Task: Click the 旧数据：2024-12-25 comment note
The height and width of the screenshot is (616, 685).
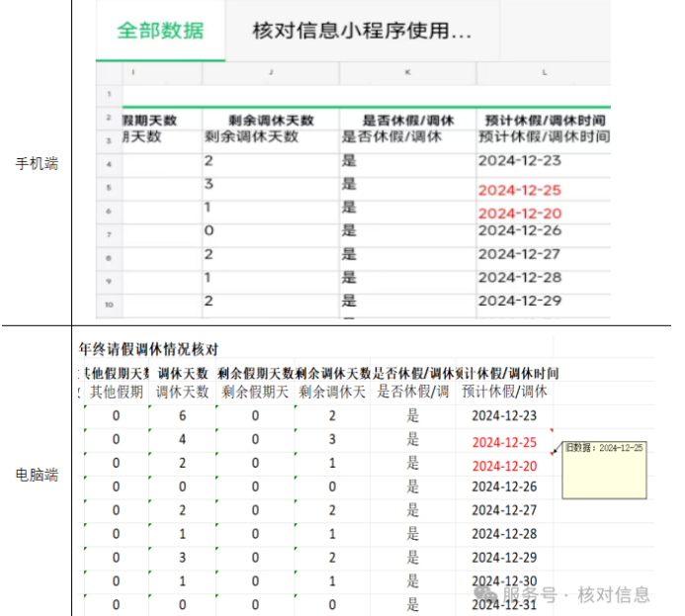Action: [604, 470]
